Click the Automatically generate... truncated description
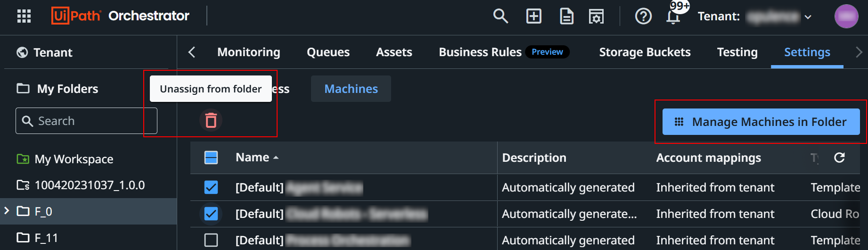 [x=569, y=214]
